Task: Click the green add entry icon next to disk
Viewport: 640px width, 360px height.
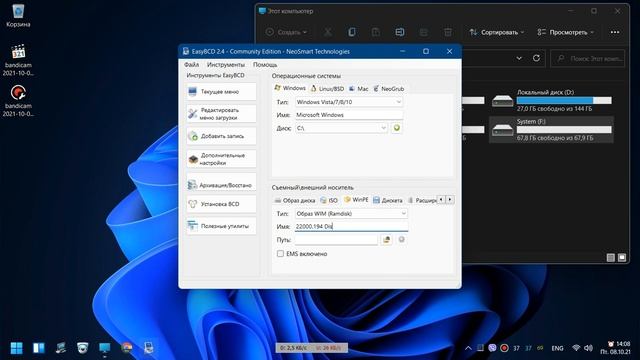Action: tap(396, 128)
